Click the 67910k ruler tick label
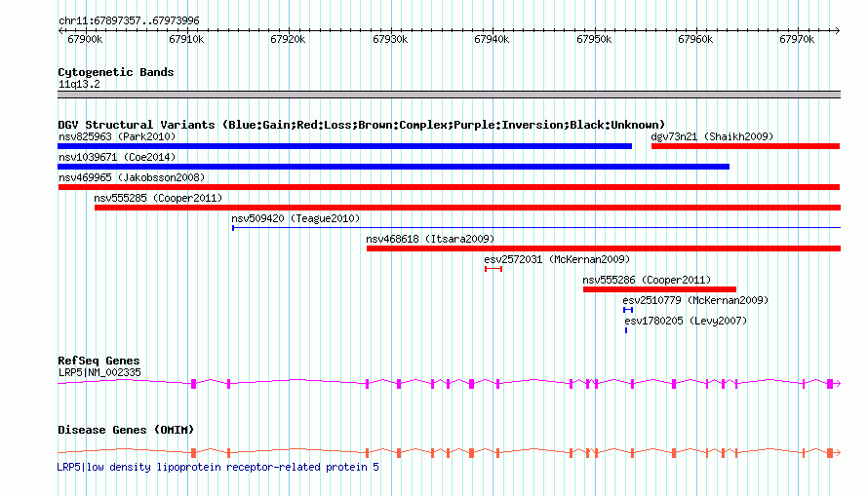 pos(186,39)
